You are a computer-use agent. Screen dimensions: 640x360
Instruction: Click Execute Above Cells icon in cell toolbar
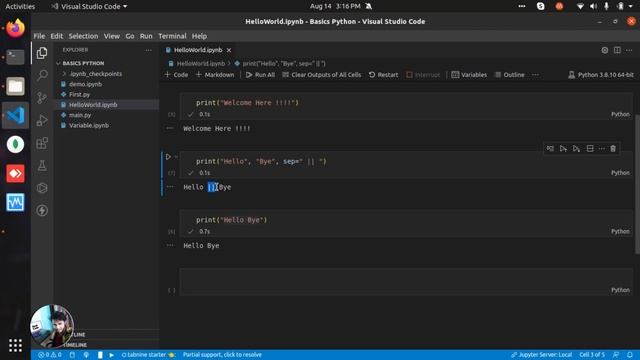click(x=563, y=149)
